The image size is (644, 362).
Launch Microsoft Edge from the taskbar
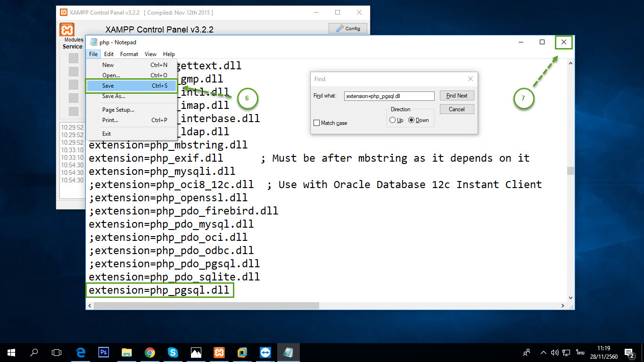[81, 352]
